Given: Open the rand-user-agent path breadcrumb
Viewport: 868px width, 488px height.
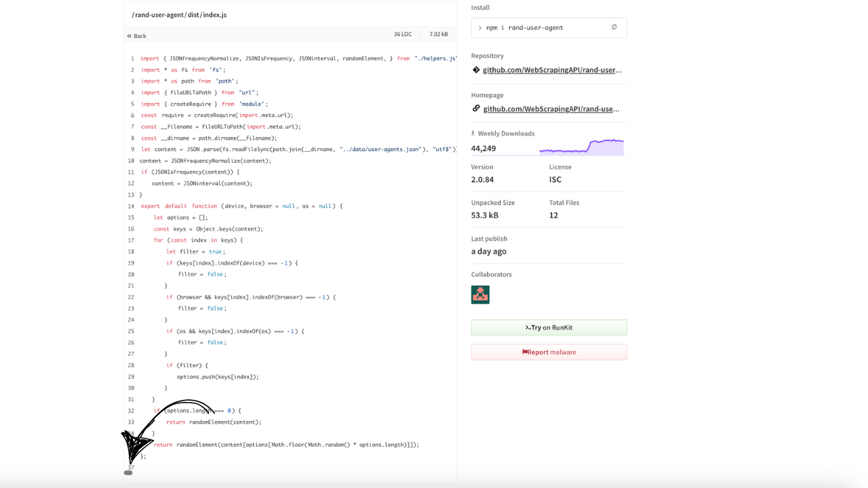Looking at the screenshot, I should pyautogui.click(x=159, y=15).
